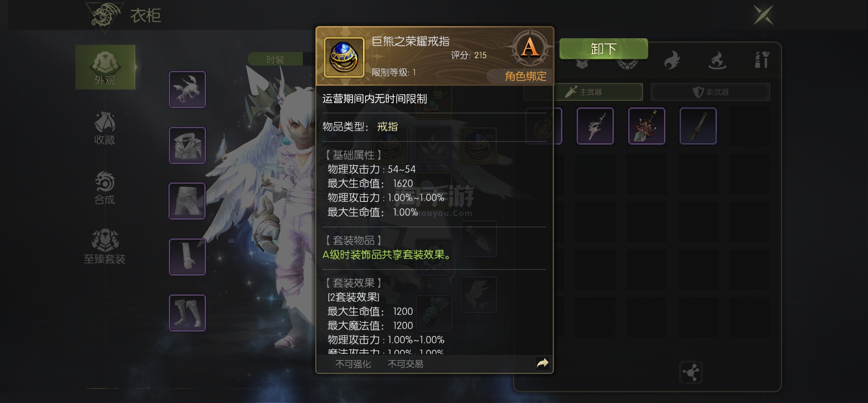Click the 卸下 unequip button
Viewport: 868px width, 403px height.
tap(603, 49)
